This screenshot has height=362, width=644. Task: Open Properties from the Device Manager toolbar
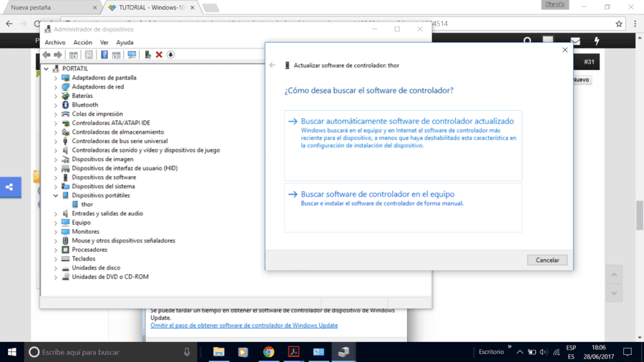[89, 54]
